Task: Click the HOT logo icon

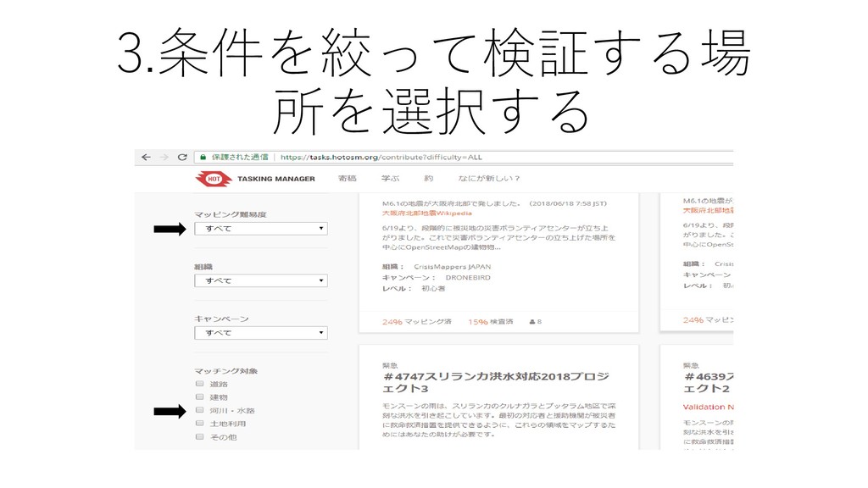Action: click(x=214, y=179)
